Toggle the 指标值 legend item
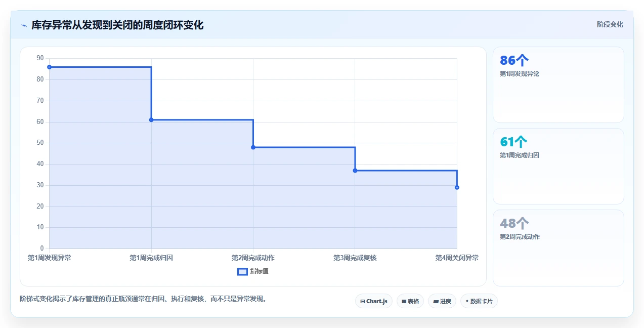 253,271
